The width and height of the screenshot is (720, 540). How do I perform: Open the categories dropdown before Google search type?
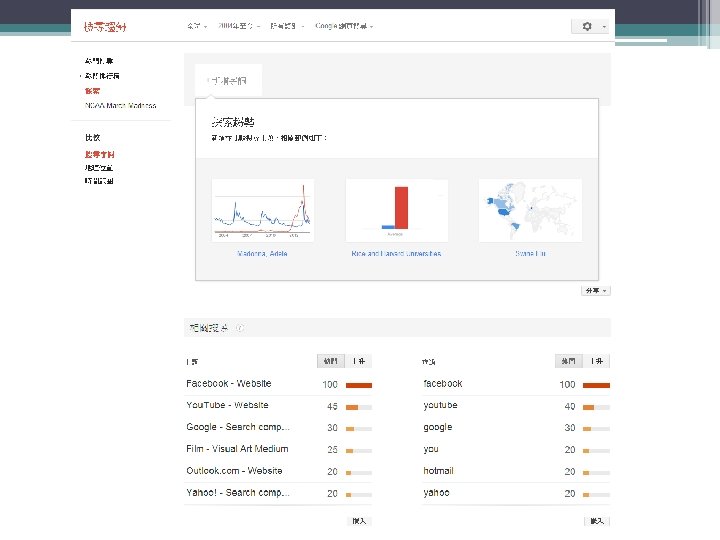[287, 26]
